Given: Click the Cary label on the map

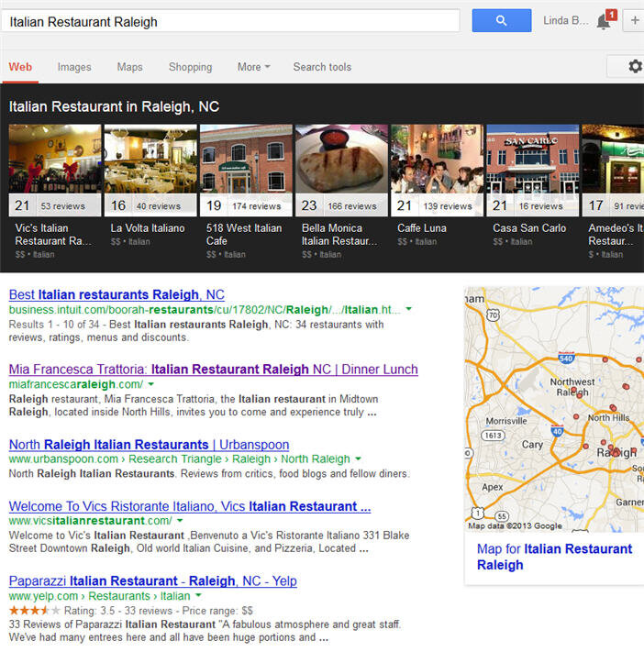Looking at the screenshot, I should click(x=532, y=445).
